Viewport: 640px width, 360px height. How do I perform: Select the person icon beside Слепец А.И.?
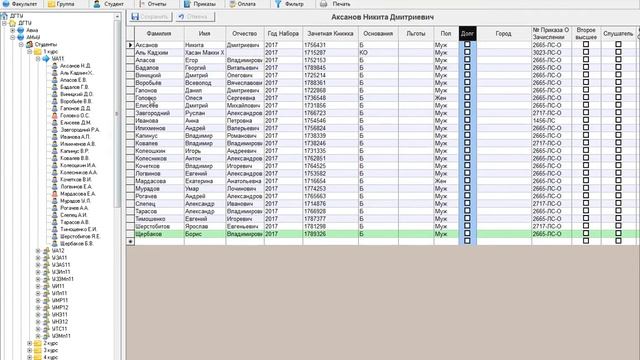coord(54,215)
